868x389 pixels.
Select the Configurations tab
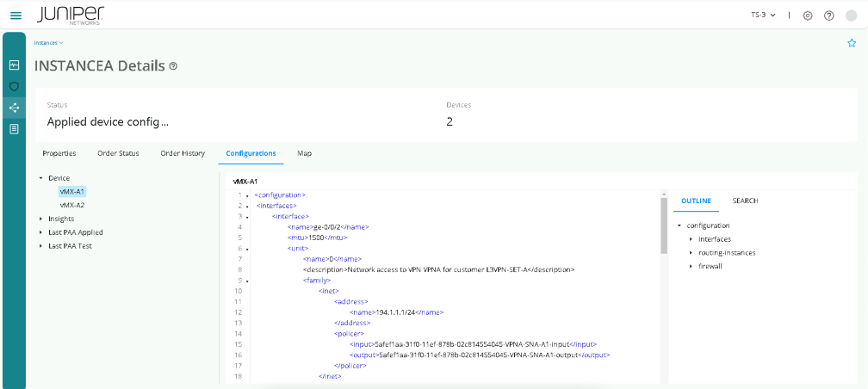(x=251, y=153)
